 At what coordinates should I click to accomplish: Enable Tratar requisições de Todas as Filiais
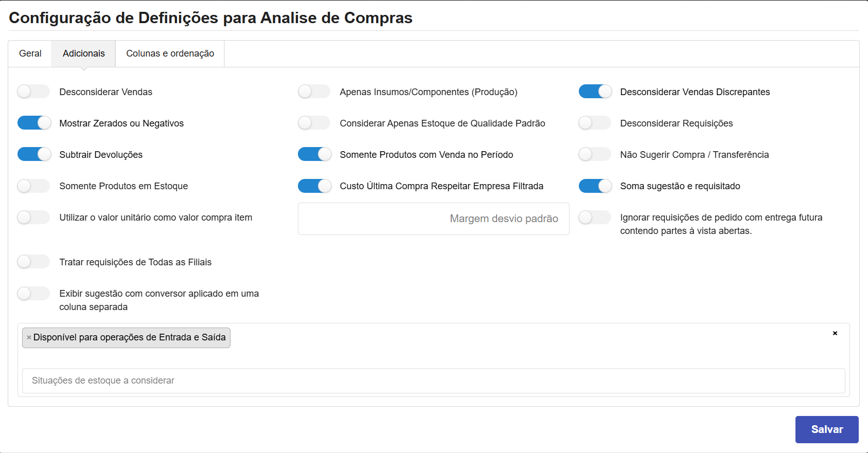tap(33, 262)
